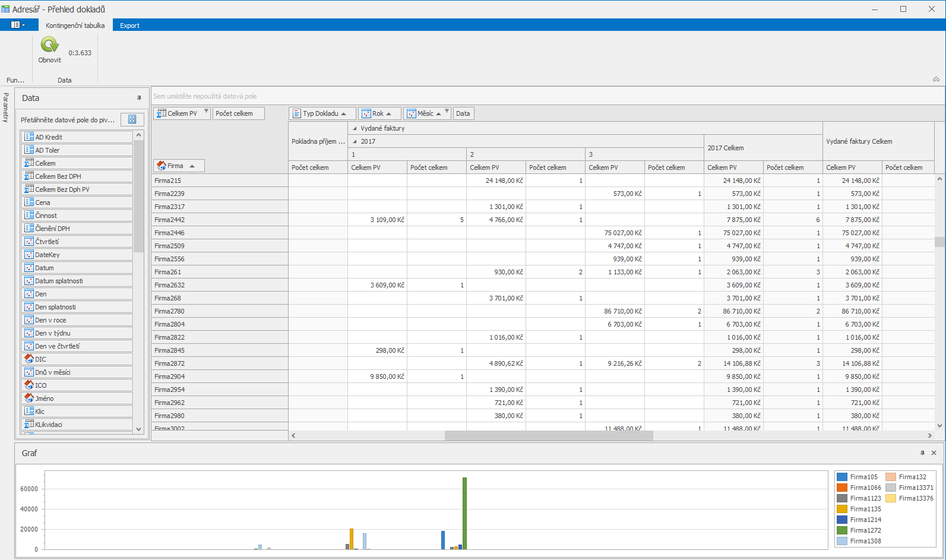
Task: Select the Dnů v měsíci field
Action: (77, 372)
